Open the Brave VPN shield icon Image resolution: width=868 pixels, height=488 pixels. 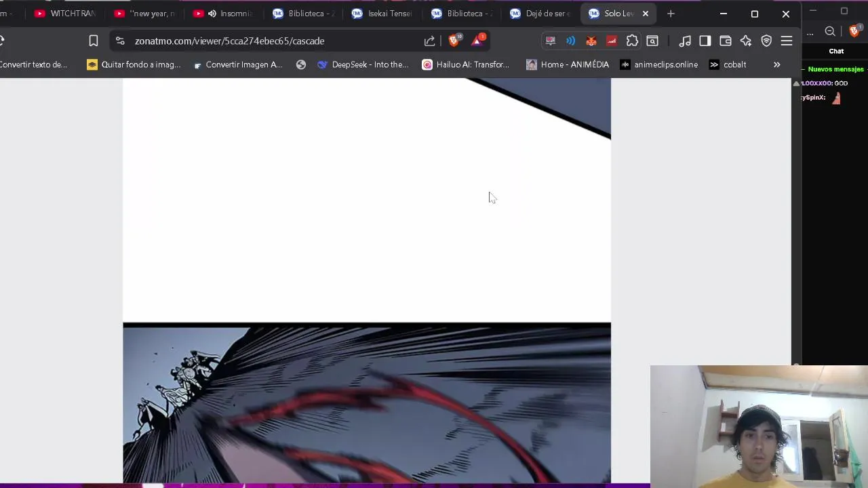point(766,41)
